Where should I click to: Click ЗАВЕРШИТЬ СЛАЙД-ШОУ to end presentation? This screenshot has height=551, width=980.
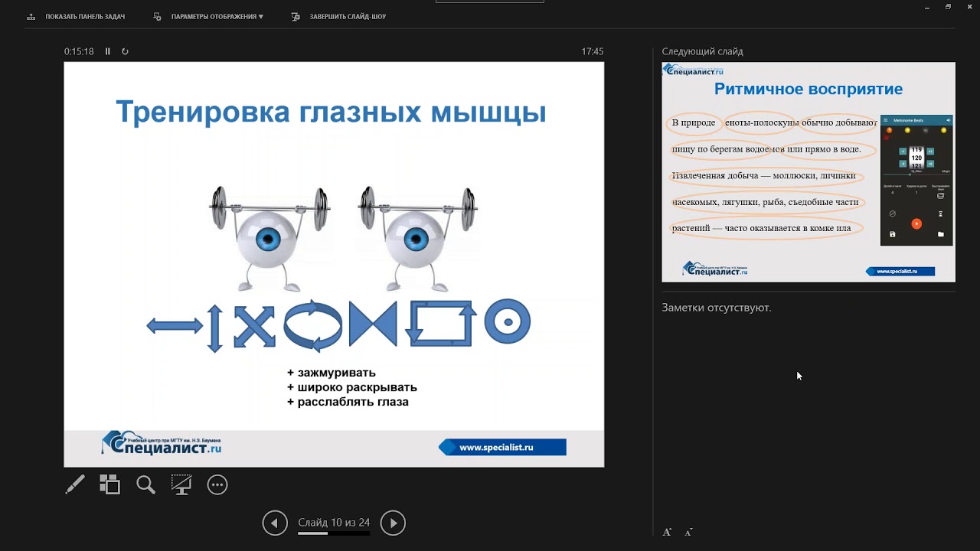coord(339,16)
